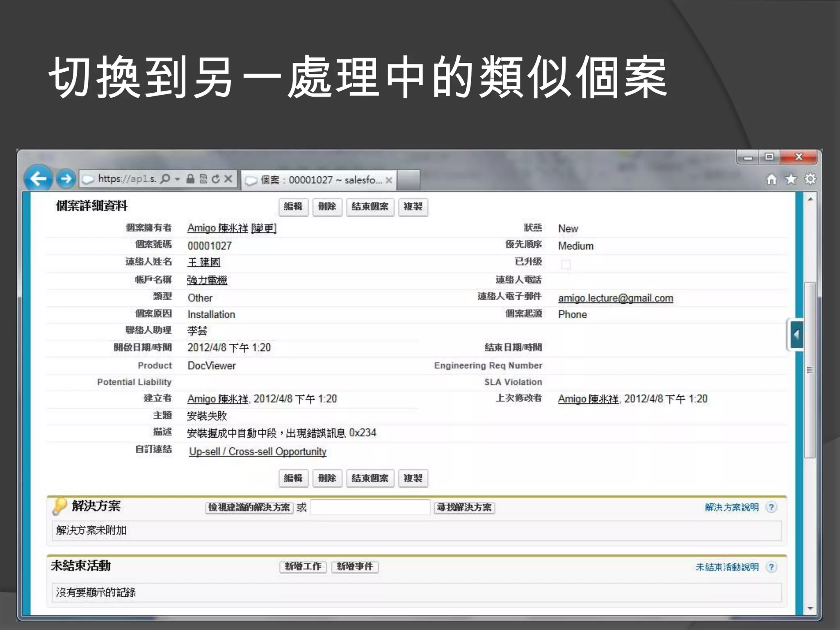
Task: Open the favorites star
Action: click(791, 179)
